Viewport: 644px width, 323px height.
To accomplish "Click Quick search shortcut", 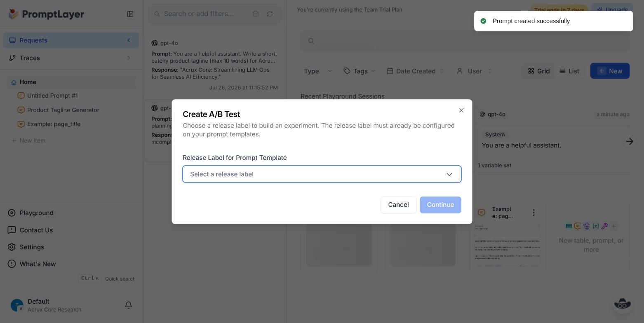I will click(x=107, y=279).
